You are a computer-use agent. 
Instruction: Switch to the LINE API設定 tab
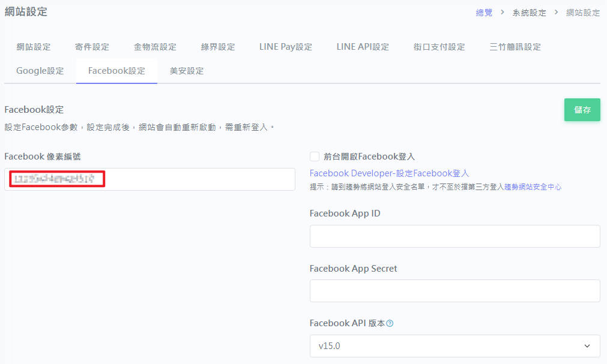click(x=363, y=47)
